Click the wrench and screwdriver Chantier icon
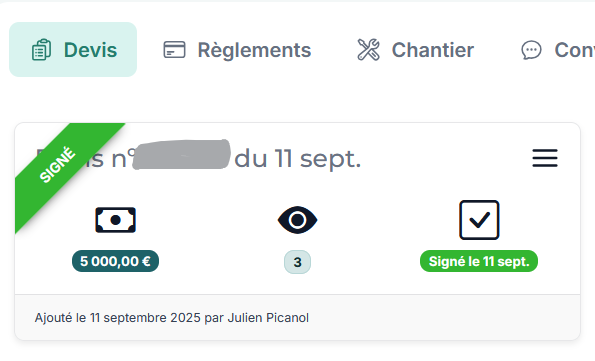The height and width of the screenshot is (361, 595). [x=368, y=50]
